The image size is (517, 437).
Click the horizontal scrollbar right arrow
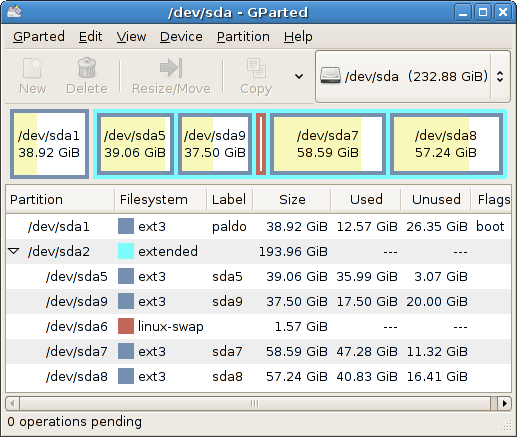click(x=504, y=404)
